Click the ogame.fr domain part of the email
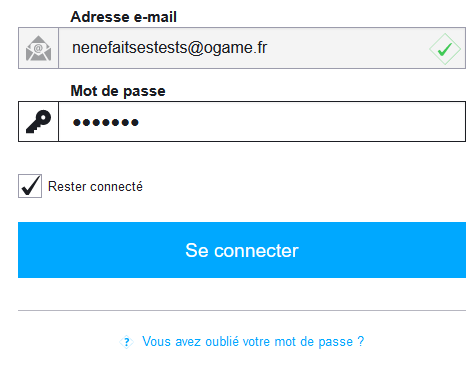The width and height of the screenshot is (466, 372). pyautogui.click(x=235, y=48)
